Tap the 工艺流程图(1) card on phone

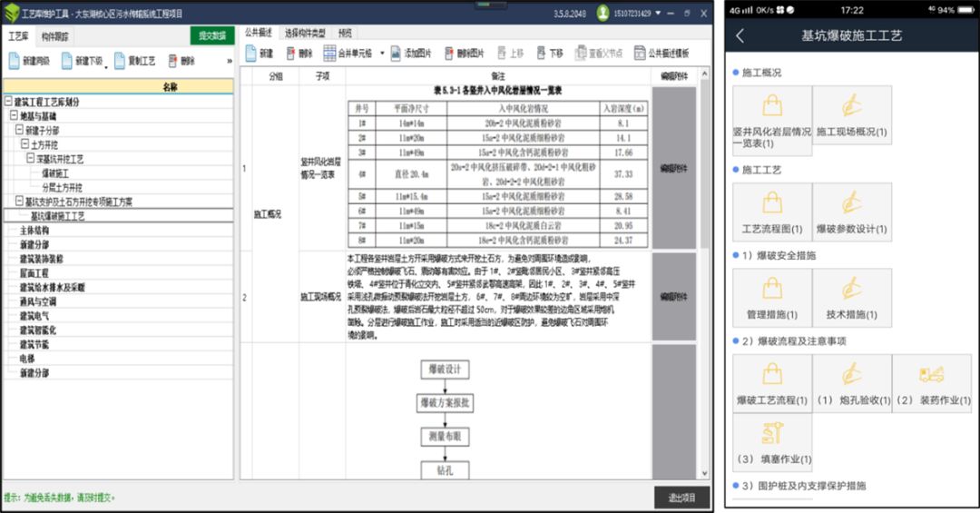pyautogui.click(x=772, y=212)
